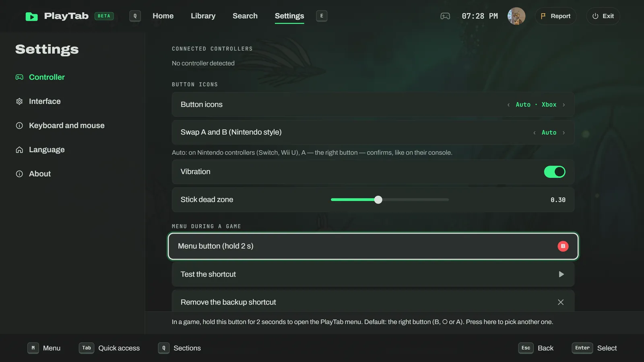Viewport: 644px width, 362px height.
Task: Click next arrow on Swap A and B
Action: click(x=564, y=133)
